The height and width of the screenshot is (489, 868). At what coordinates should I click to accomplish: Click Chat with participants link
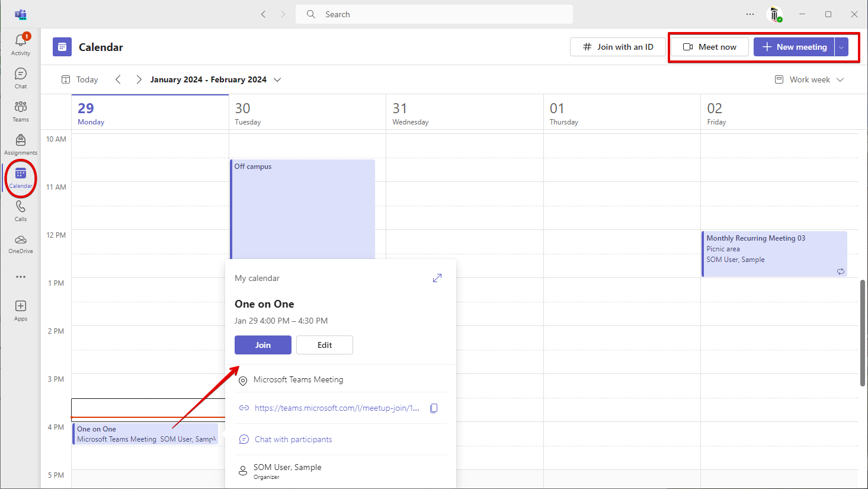[293, 439]
